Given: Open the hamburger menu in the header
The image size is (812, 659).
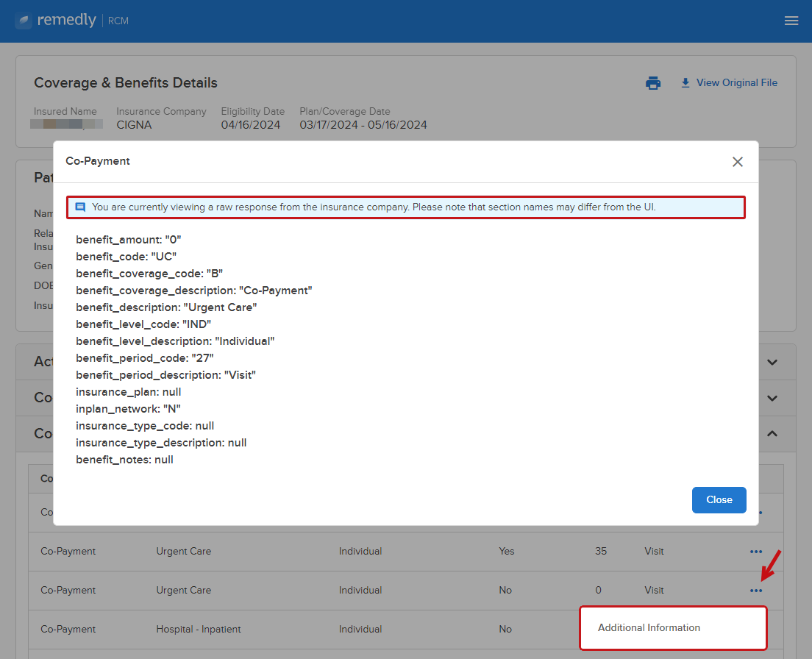Looking at the screenshot, I should tap(791, 21).
